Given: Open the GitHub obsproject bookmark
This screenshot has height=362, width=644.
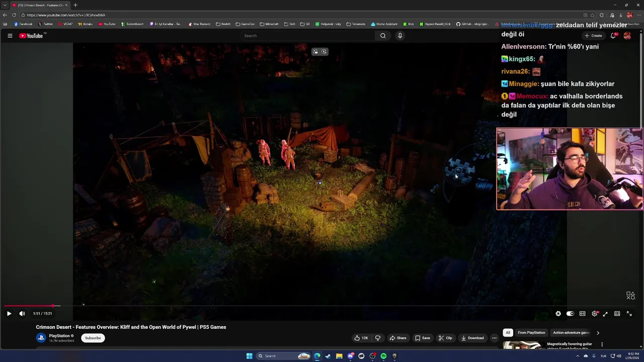Looking at the screenshot, I should pyautogui.click(x=472, y=24).
